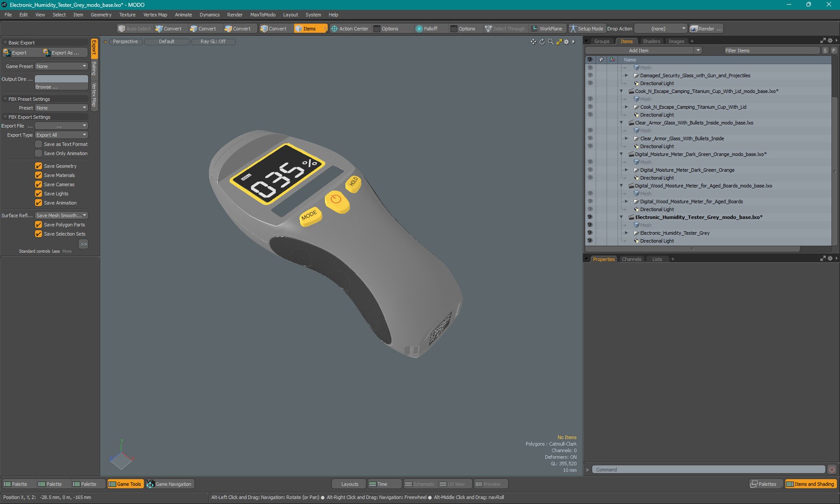Click the viewport rotate icon
Viewport: 840px width, 504px height.
(x=542, y=42)
